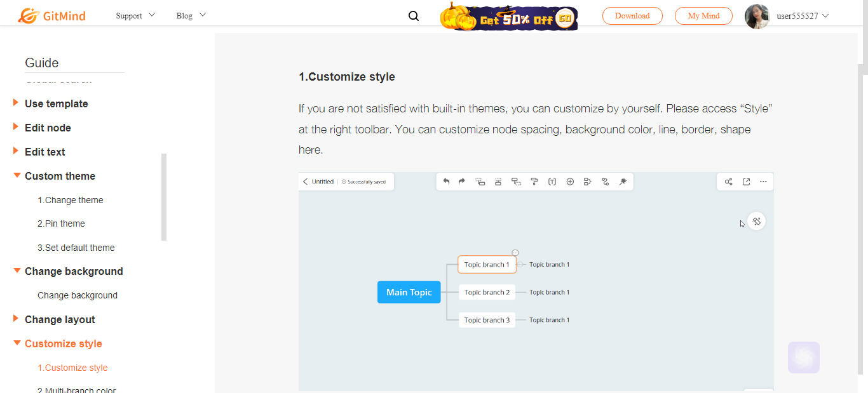Open the 3.Set default theme link
Image resolution: width=868 pixels, height=393 pixels.
76,248
